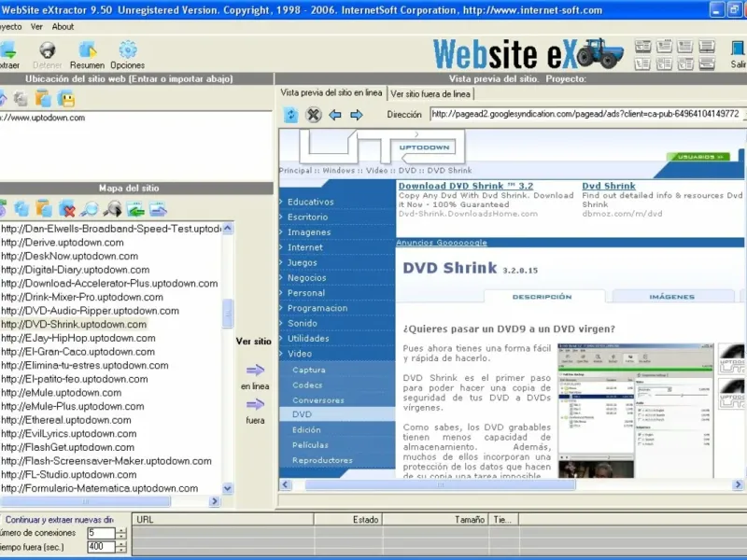Open the DESCRIPCIÓN tab on the webpage
Screen dimensions: 747x560
click(x=543, y=297)
